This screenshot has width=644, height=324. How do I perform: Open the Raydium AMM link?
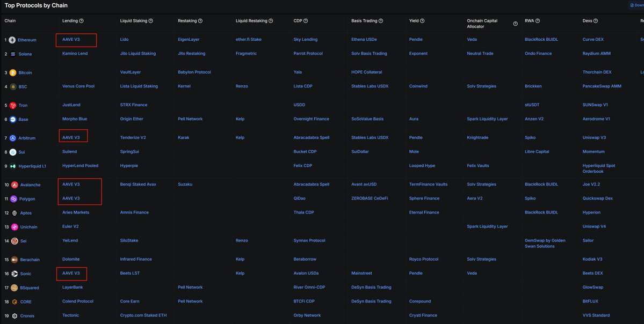(x=596, y=54)
